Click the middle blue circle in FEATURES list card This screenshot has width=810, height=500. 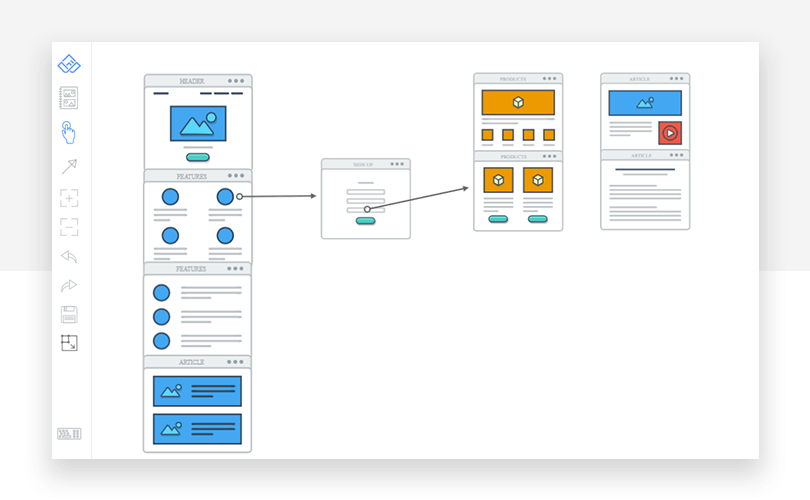click(x=162, y=317)
